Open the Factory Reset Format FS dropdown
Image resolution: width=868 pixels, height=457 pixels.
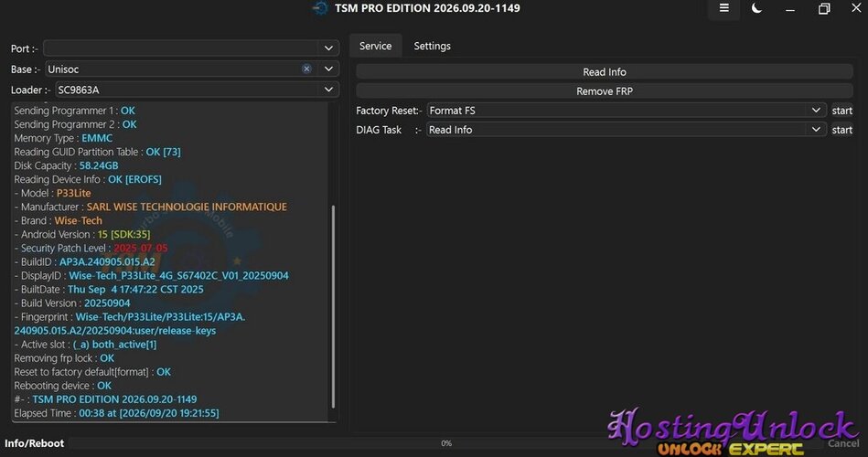[x=627, y=110]
